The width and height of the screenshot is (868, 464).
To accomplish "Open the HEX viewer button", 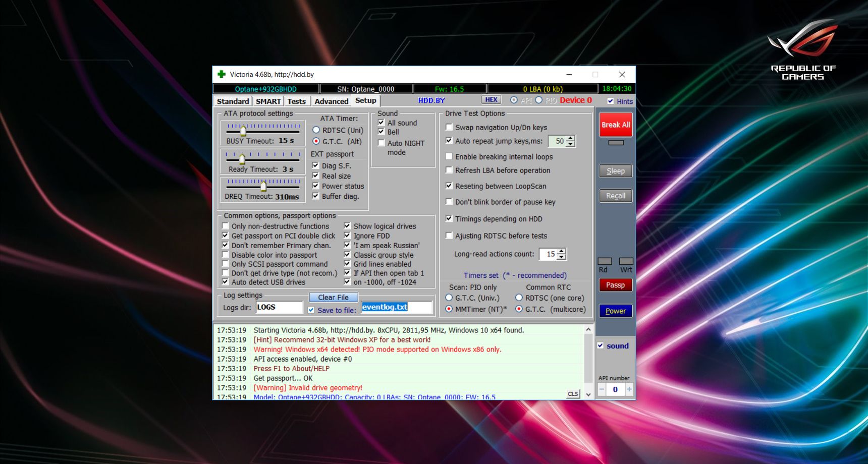I will click(x=491, y=100).
